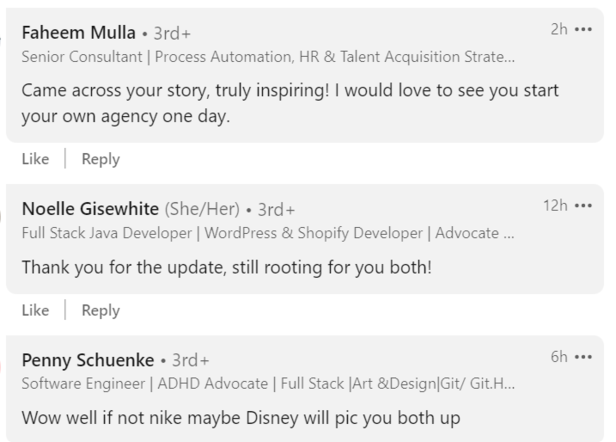Image resolution: width=616 pixels, height=442 pixels.
Task: Like Faheem Mulla's comment
Action: tap(34, 159)
